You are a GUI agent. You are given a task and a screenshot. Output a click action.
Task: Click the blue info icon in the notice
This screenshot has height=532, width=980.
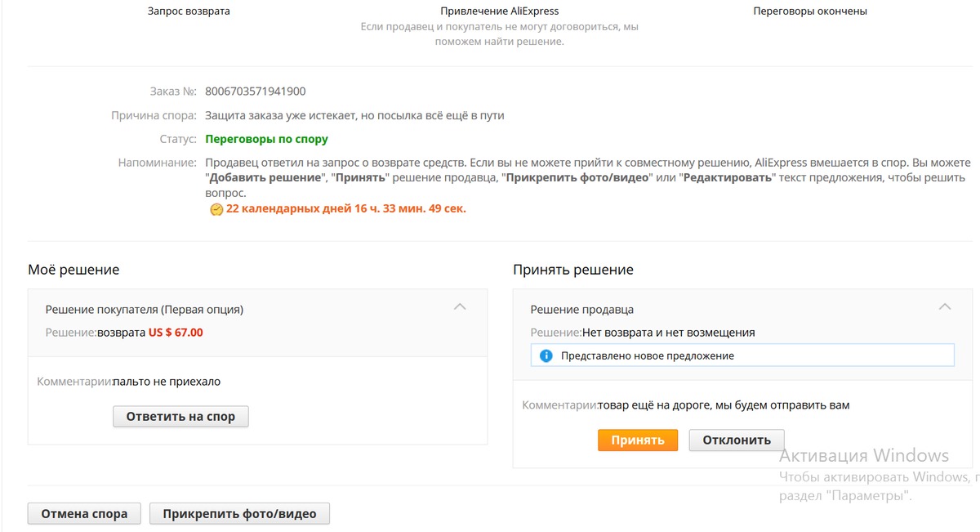coord(546,355)
